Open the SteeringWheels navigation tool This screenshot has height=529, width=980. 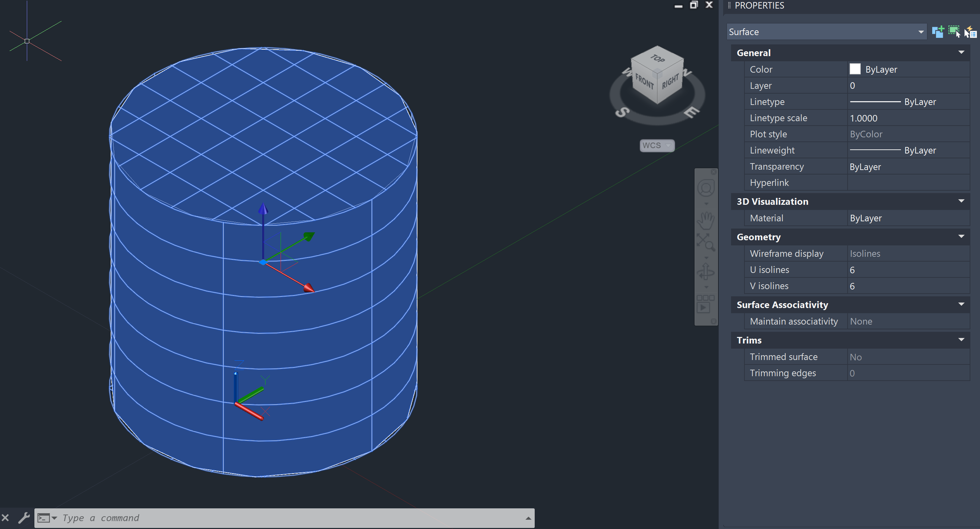point(706,188)
